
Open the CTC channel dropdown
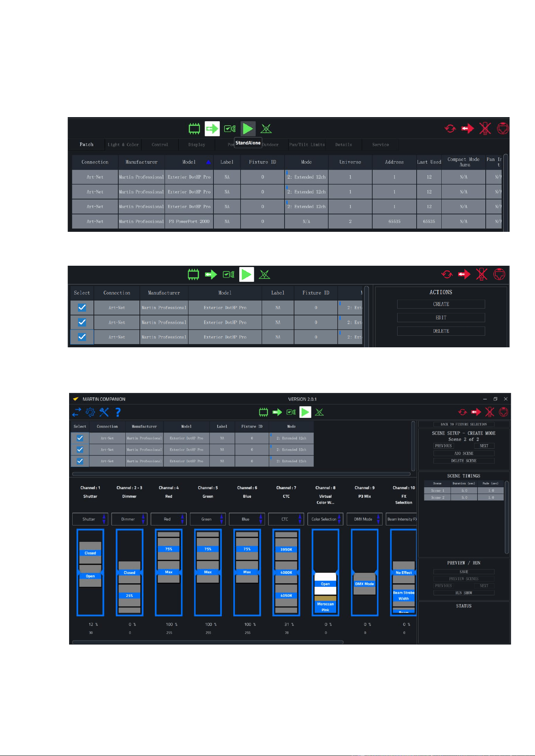(286, 519)
